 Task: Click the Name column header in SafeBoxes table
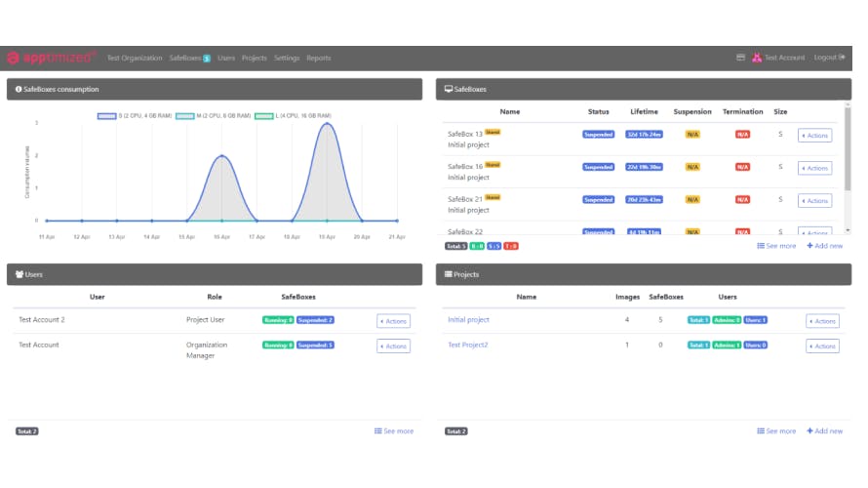[510, 111]
